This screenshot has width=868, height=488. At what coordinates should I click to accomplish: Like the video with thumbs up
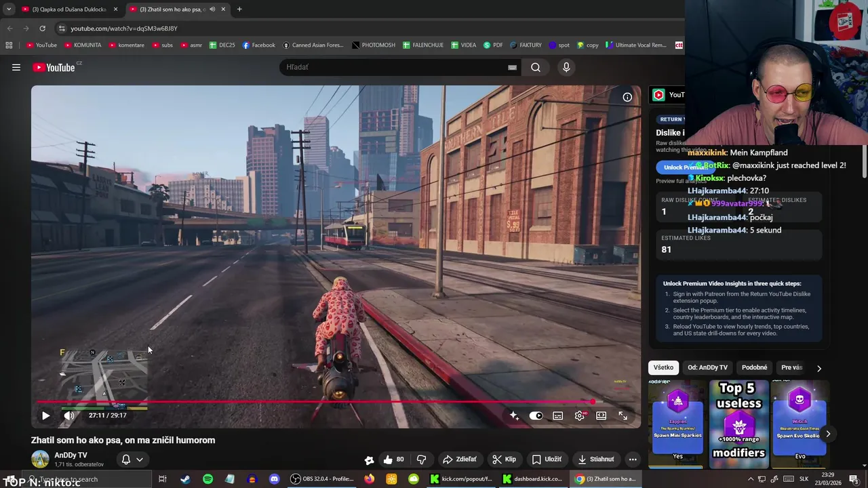click(393, 459)
